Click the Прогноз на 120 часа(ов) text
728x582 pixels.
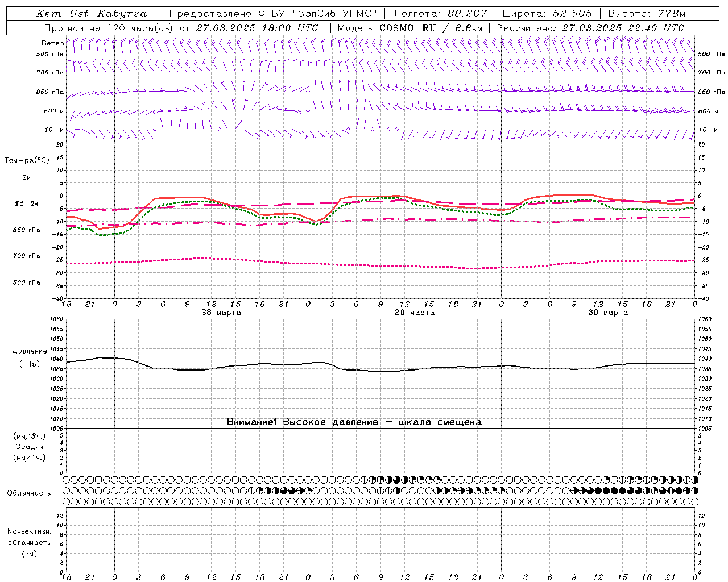point(109,28)
